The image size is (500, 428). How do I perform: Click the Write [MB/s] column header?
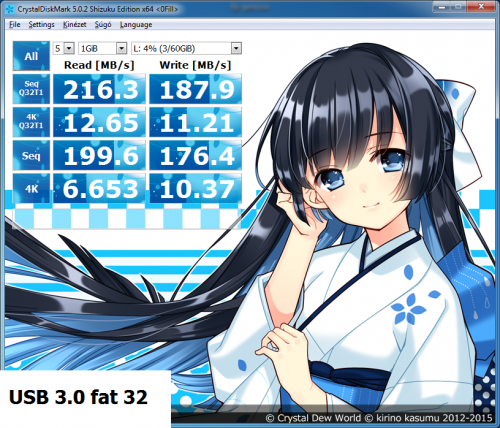point(195,65)
